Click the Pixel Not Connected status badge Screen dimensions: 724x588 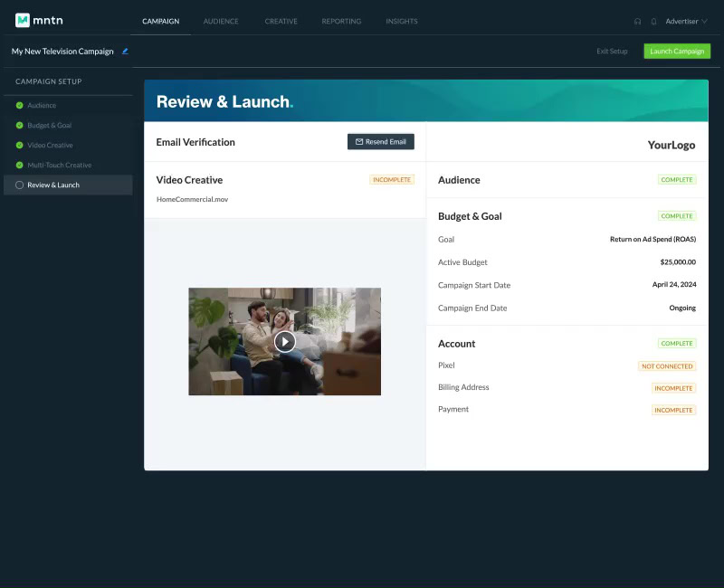click(666, 366)
